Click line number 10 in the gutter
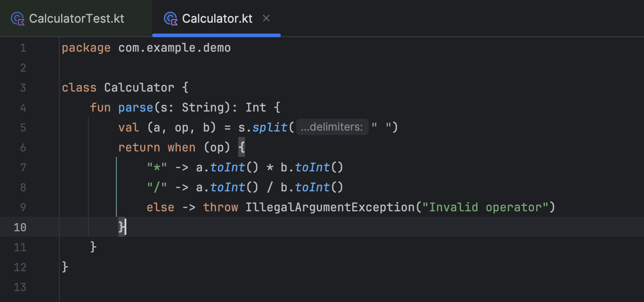The width and height of the screenshot is (644, 302). point(20,227)
